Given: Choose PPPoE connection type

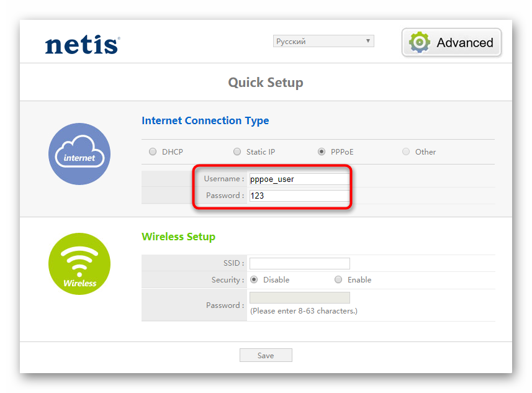Looking at the screenshot, I should tap(321, 151).
